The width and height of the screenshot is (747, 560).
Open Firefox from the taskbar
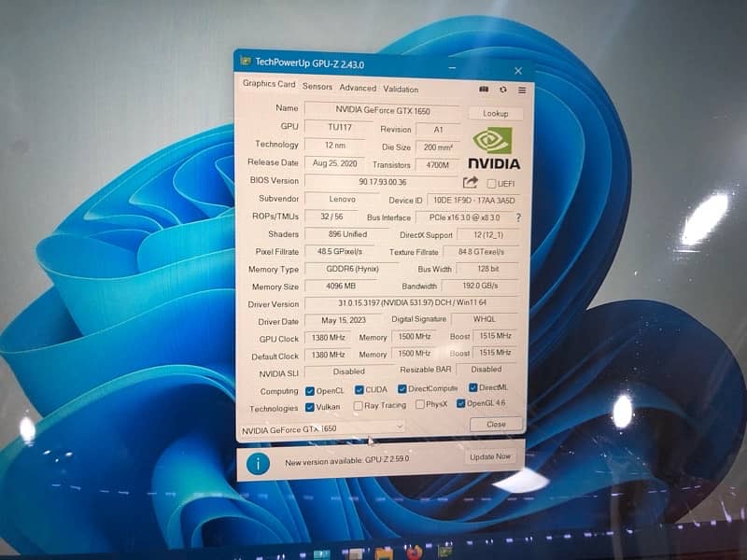414,553
